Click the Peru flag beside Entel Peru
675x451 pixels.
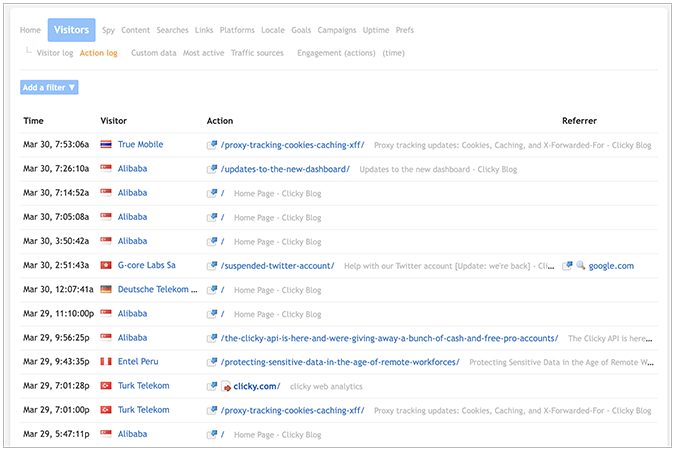point(106,361)
